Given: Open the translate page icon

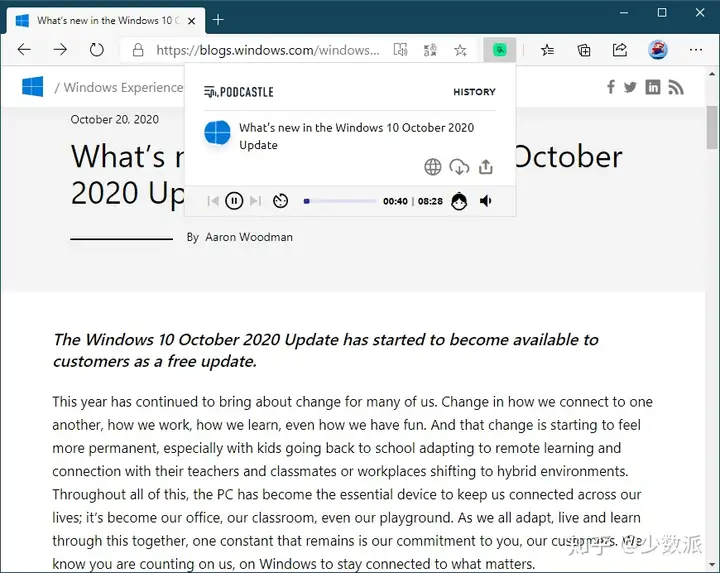Looking at the screenshot, I should click(430, 50).
